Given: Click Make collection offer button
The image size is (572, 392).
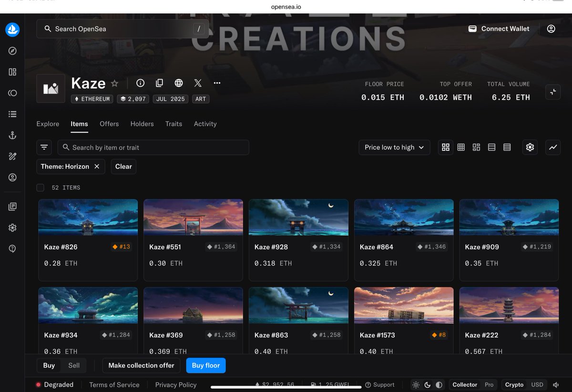Looking at the screenshot, I should (x=141, y=365).
